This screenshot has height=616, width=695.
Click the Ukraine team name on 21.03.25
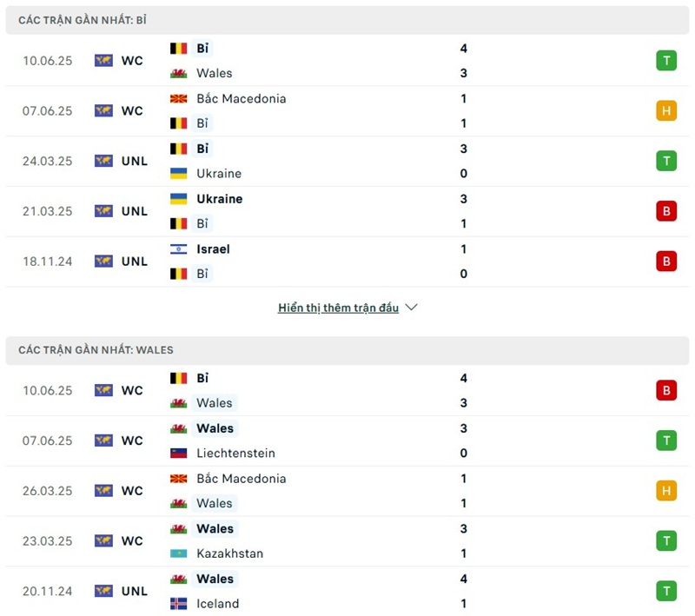(220, 199)
